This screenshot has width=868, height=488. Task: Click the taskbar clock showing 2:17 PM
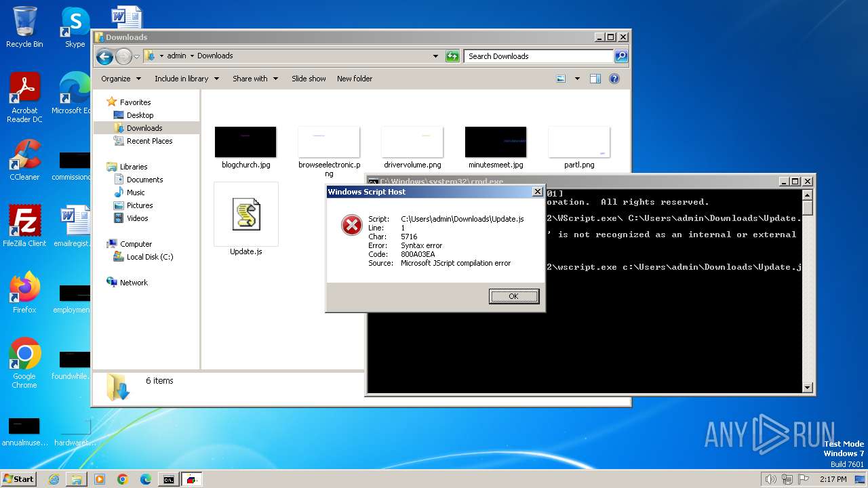click(x=833, y=479)
